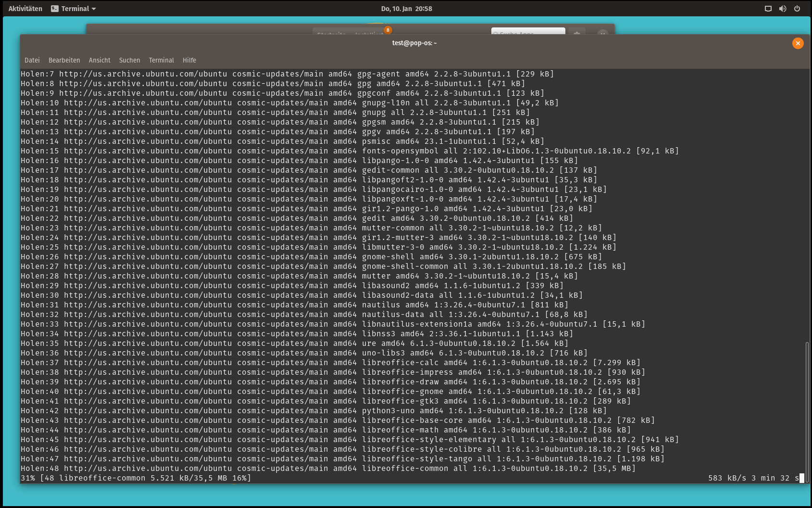This screenshot has height=508, width=812.
Task: Open the volume speaker icon
Action: click(x=783, y=9)
